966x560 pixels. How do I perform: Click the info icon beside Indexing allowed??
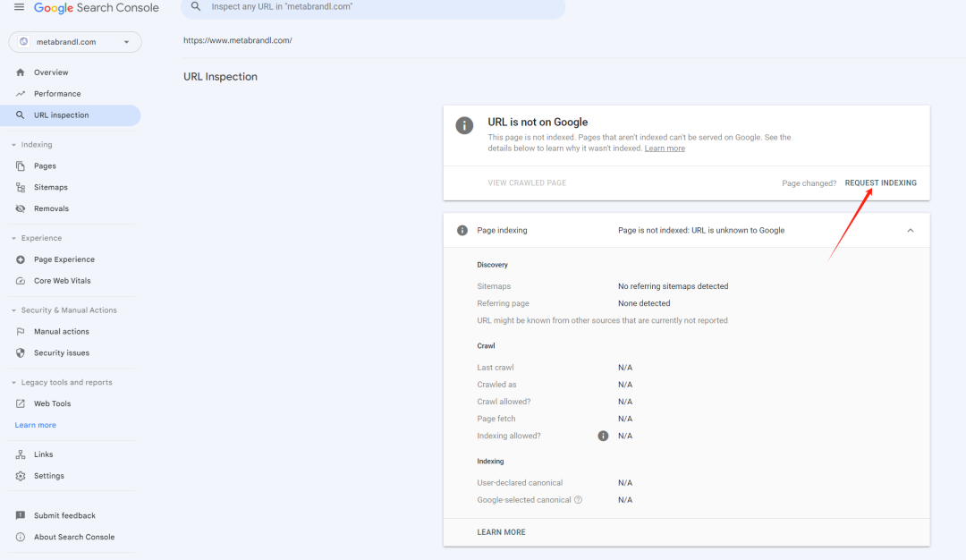[x=603, y=436]
